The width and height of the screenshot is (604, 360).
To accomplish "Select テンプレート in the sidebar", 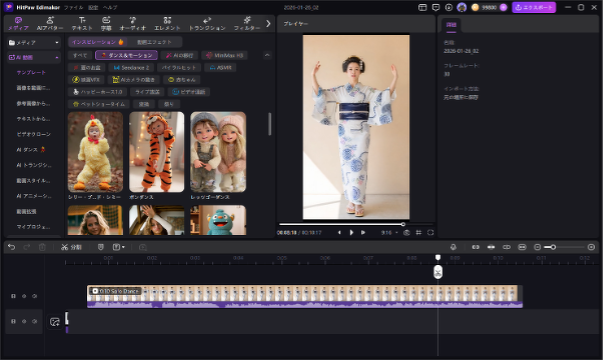I will (31, 72).
